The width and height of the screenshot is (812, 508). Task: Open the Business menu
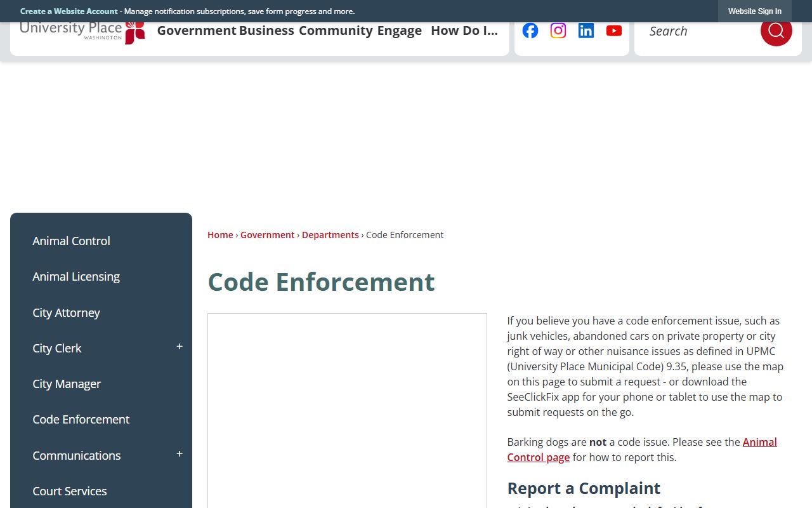point(266,31)
